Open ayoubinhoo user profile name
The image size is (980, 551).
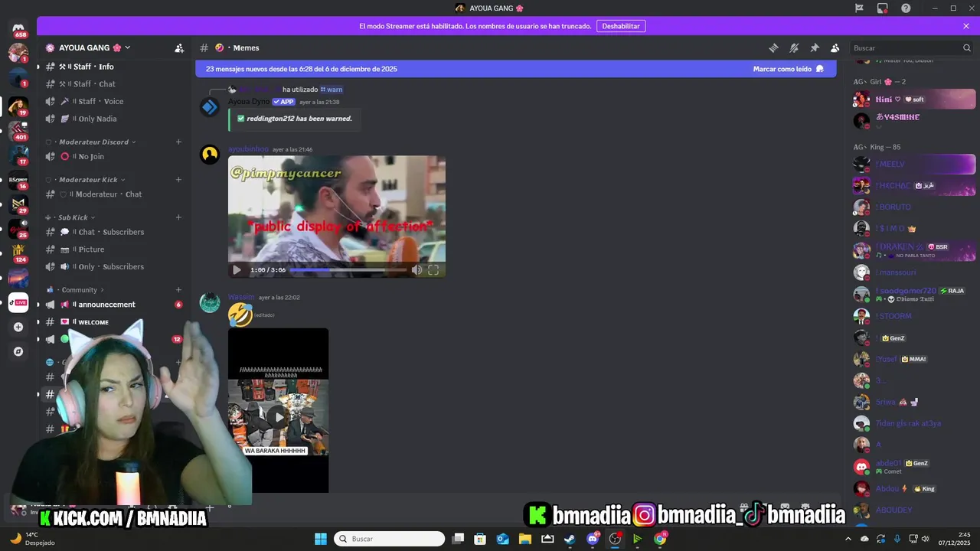point(248,149)
